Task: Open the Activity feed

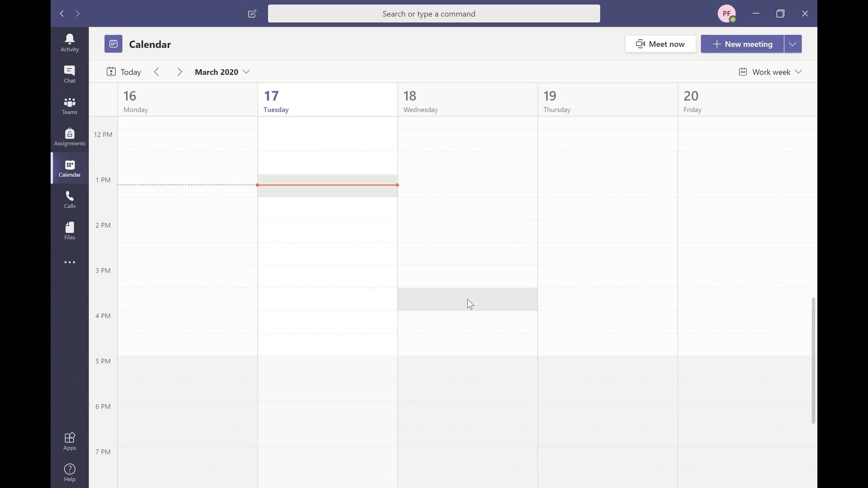Action: (x=70, y=43)
